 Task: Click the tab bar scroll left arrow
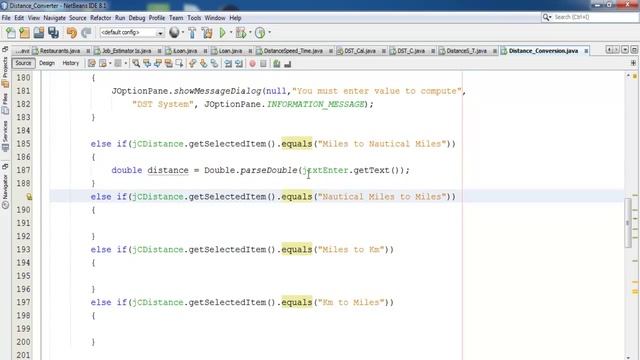click(609, 50)
